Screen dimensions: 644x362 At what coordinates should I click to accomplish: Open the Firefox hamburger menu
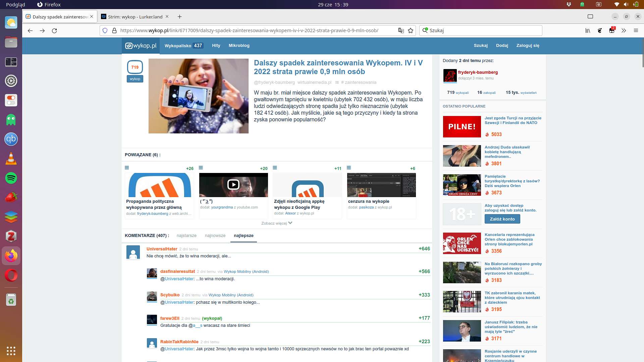click(x=636, y=31)
